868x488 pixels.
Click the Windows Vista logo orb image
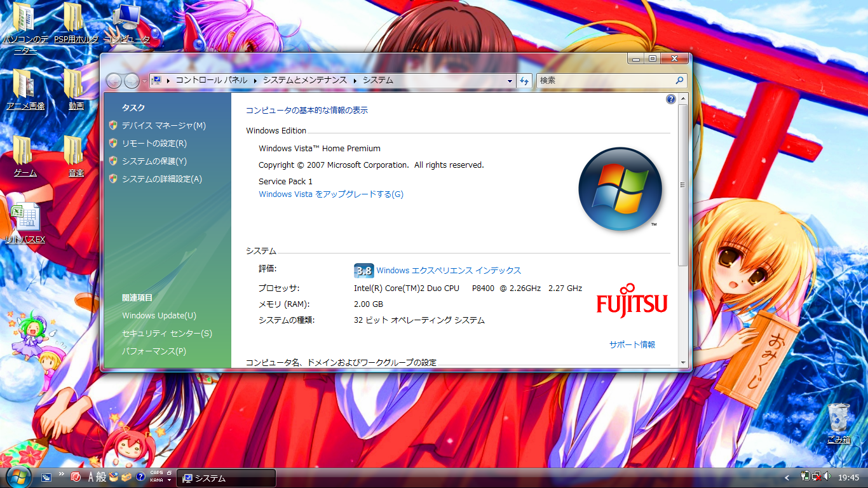pyautogui.click(x=620, y=189)
